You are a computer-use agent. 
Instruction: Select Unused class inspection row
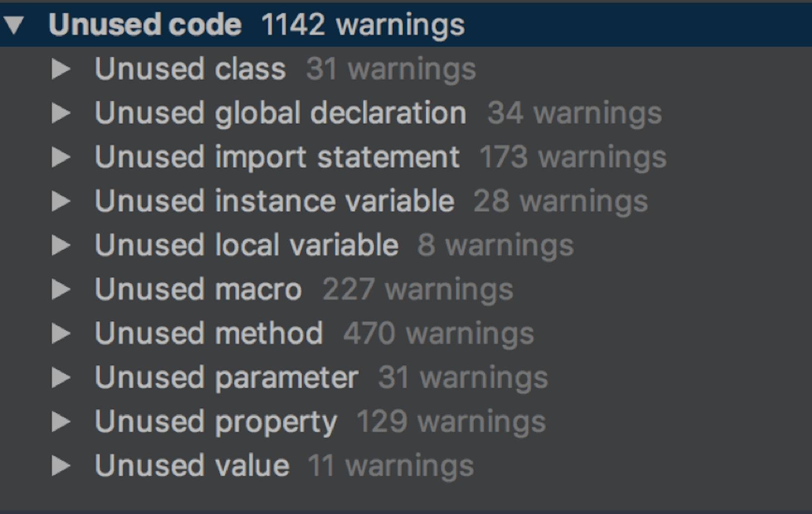[x=190, y=69]
